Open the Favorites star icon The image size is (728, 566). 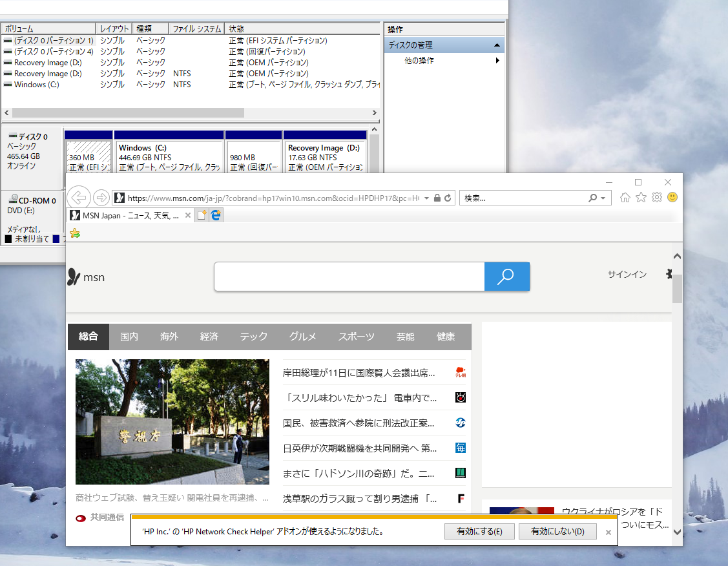tap(640, 198)
